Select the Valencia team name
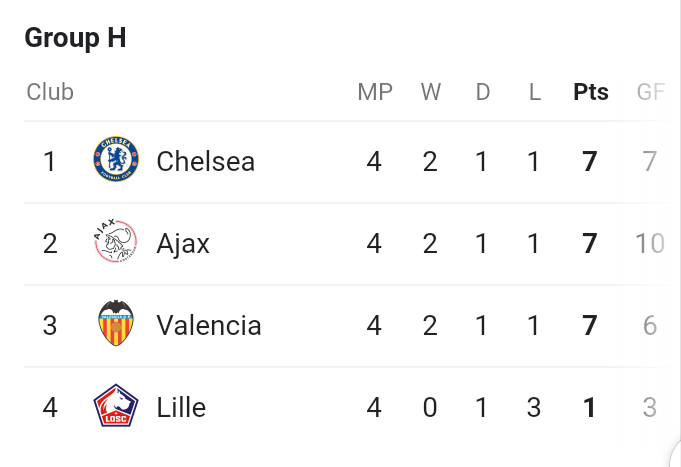This screenshot has height=467, width=681. (209, 325)
